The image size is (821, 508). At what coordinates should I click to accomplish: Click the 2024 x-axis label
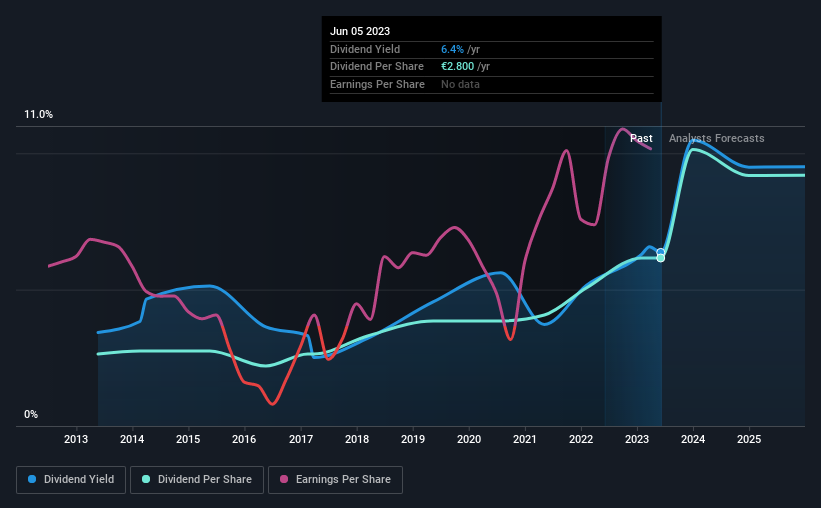click(x=693, y=439)
